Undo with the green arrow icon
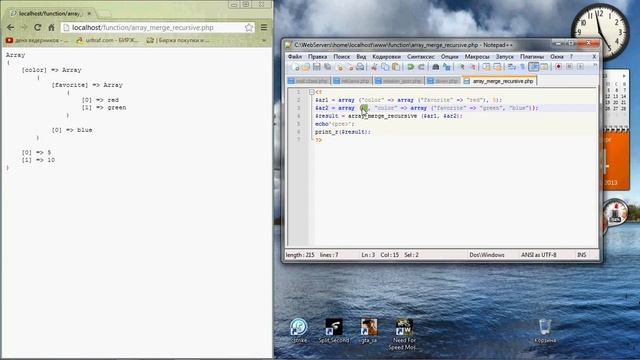 pyautogui.click(x=411, y=67)
